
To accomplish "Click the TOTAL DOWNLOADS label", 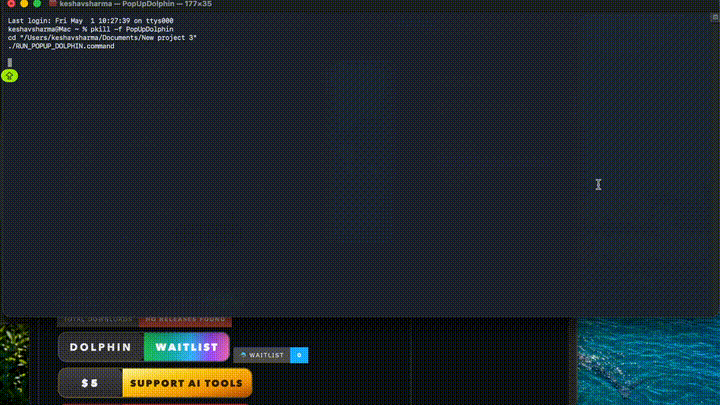I will (x=98, y=320).
